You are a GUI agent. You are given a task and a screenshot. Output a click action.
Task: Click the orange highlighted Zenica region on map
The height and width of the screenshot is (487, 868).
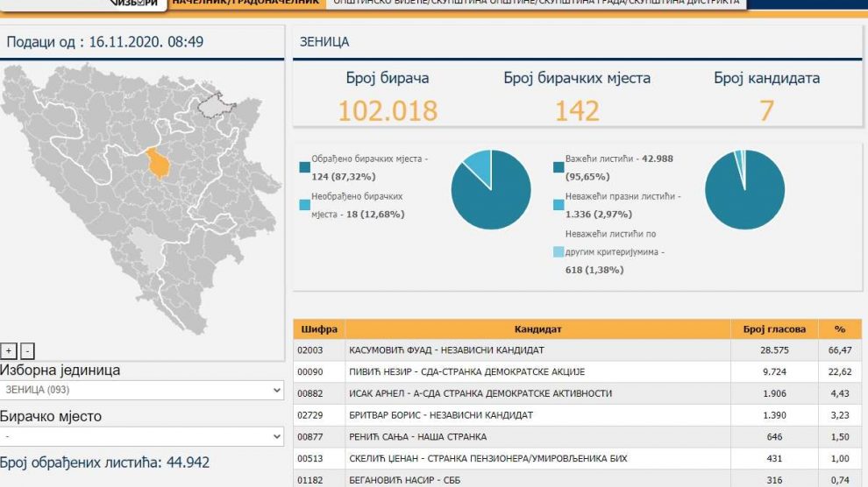[x=159, y=163]
